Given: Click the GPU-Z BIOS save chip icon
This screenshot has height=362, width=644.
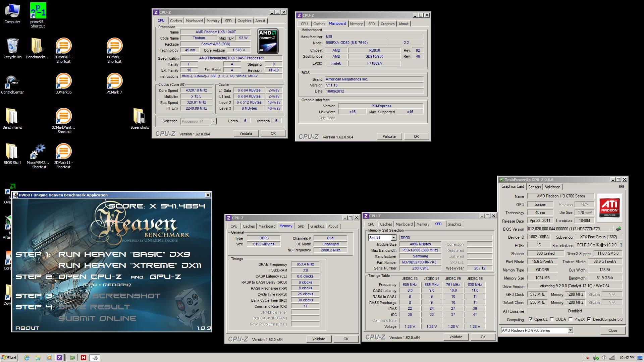Looking at the screenshot, I should coord(619,229).
